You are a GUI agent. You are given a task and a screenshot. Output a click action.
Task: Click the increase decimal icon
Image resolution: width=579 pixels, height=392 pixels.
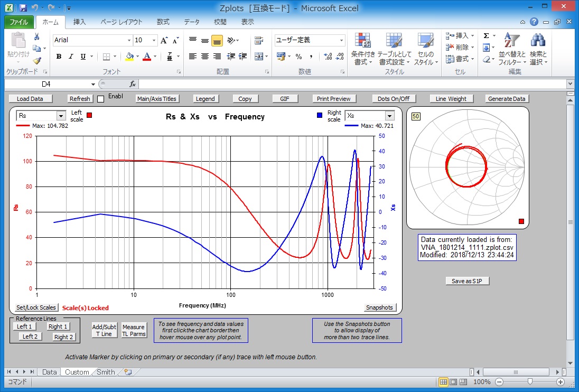328,57
